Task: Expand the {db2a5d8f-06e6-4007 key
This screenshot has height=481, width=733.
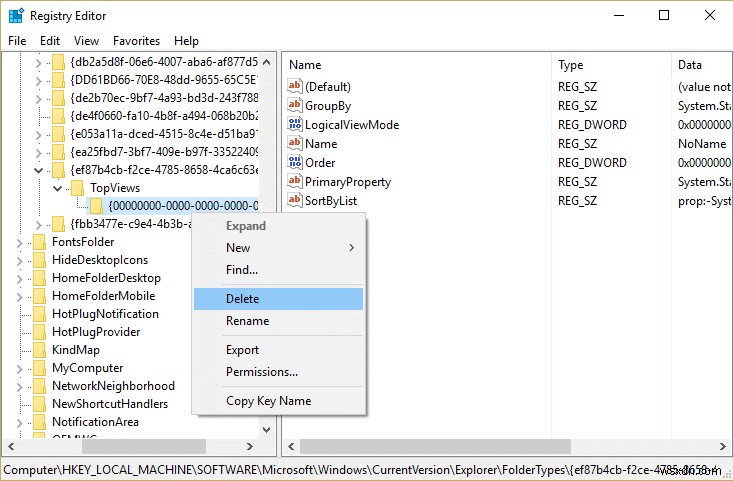Action: [38, 62]
